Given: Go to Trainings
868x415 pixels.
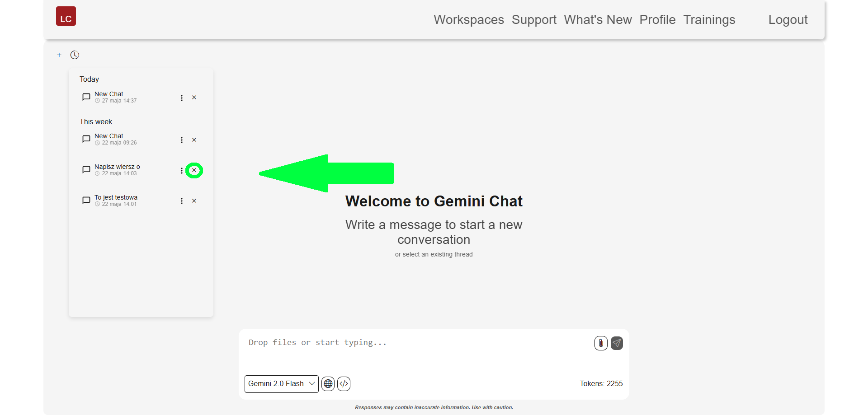Looking at the screenshot, I should tap(709, 20).
